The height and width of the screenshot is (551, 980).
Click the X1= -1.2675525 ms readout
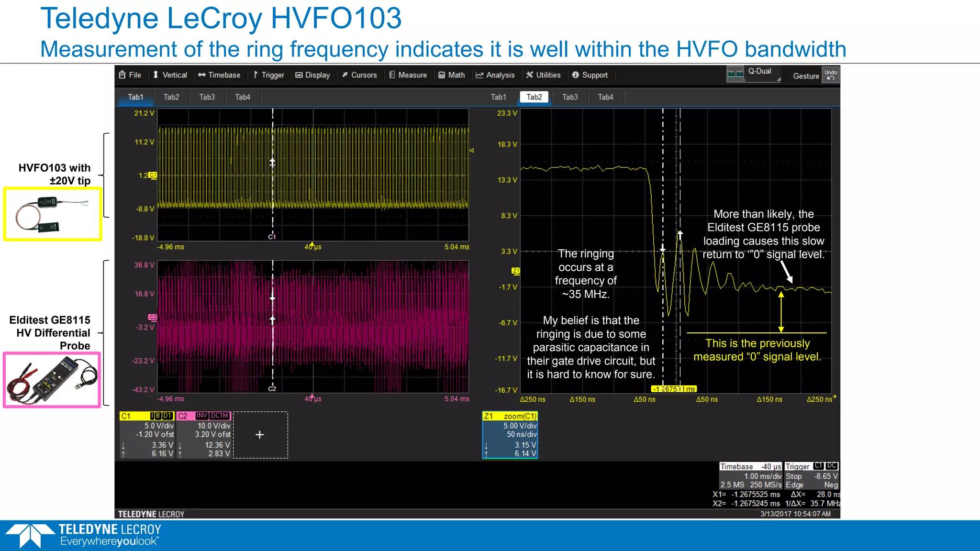tap(746, 494)
